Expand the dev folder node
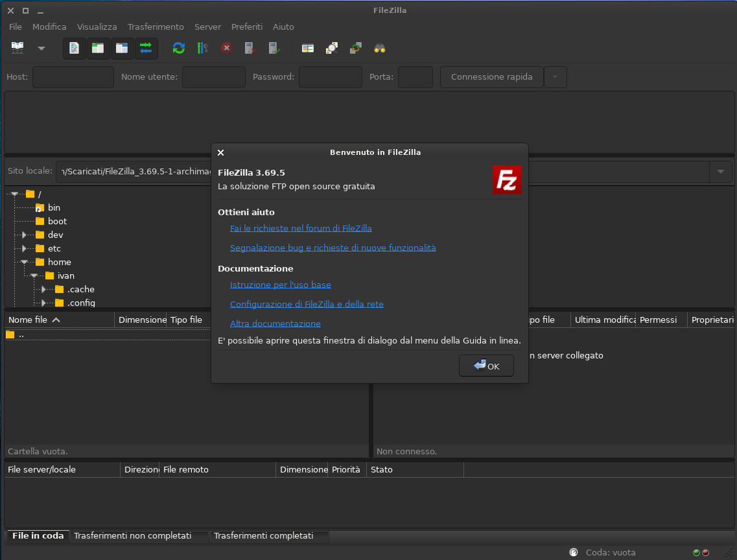The width and height of the screenshot is (737, 560). click(x=25, y=235)
